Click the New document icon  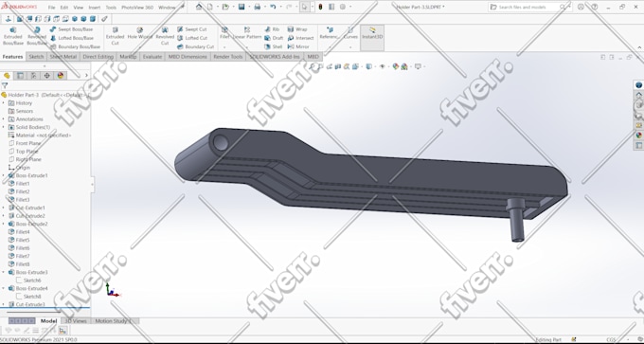click(x=210, y=7)
